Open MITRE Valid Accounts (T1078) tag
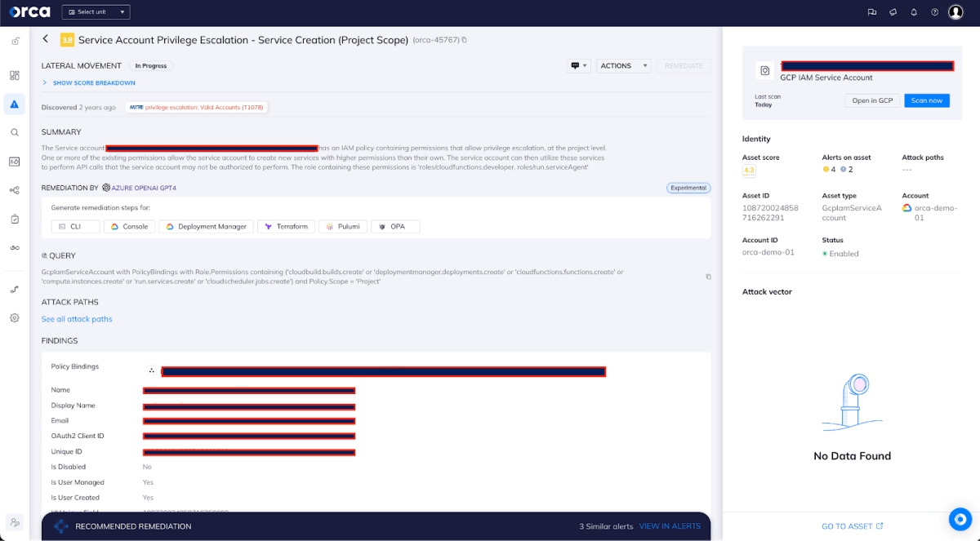The height and width of the screenshot is (541, 980). click(x=198, y=107)
